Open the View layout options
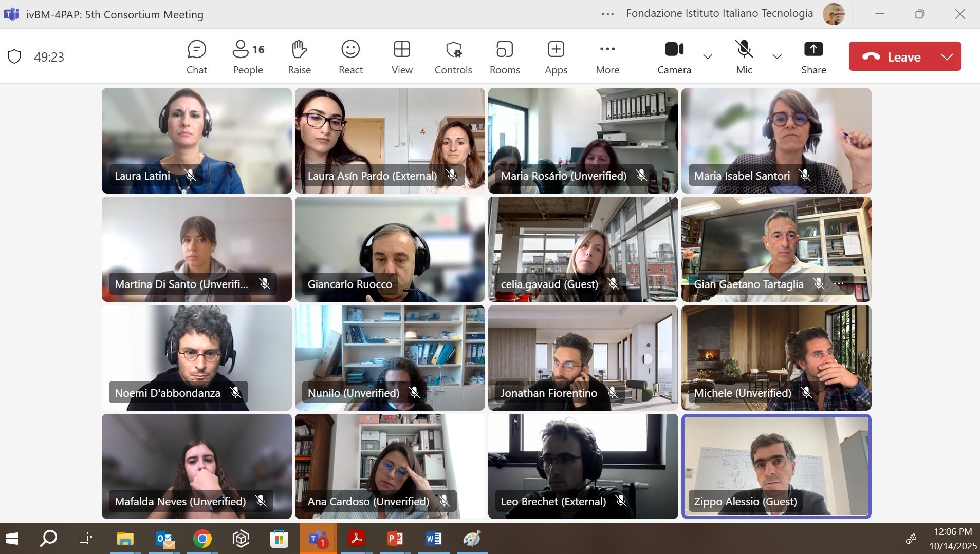 (x=402, y=57)
